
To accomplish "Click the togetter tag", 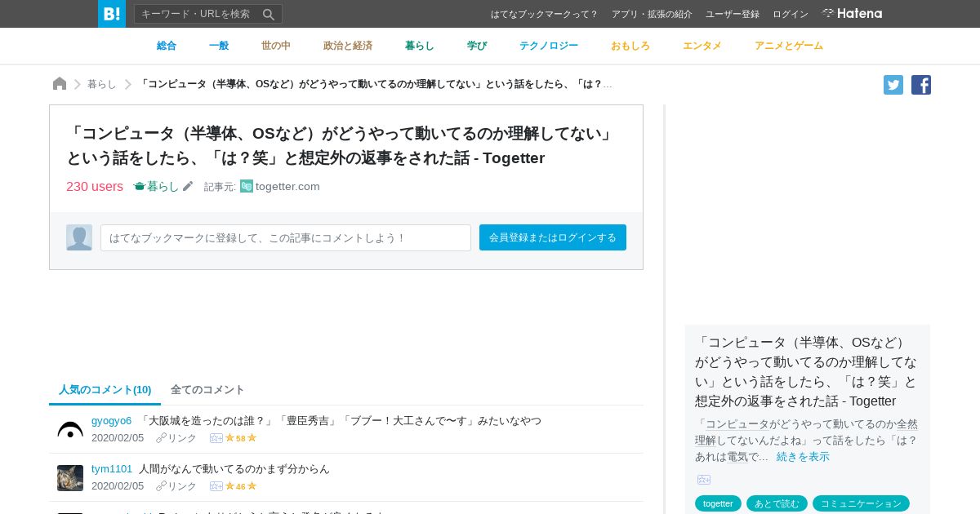I will coord(718,503).
